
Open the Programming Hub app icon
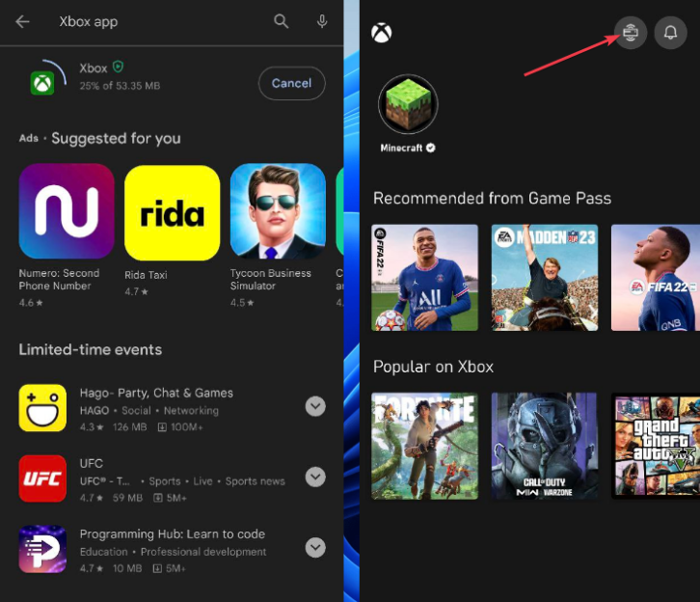(42, 549)
